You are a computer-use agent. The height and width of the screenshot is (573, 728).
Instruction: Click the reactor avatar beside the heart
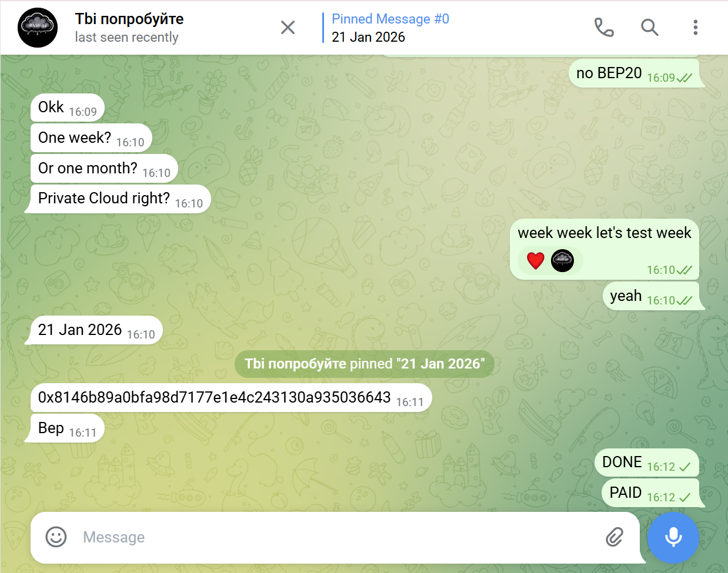(x=562, y=260)
